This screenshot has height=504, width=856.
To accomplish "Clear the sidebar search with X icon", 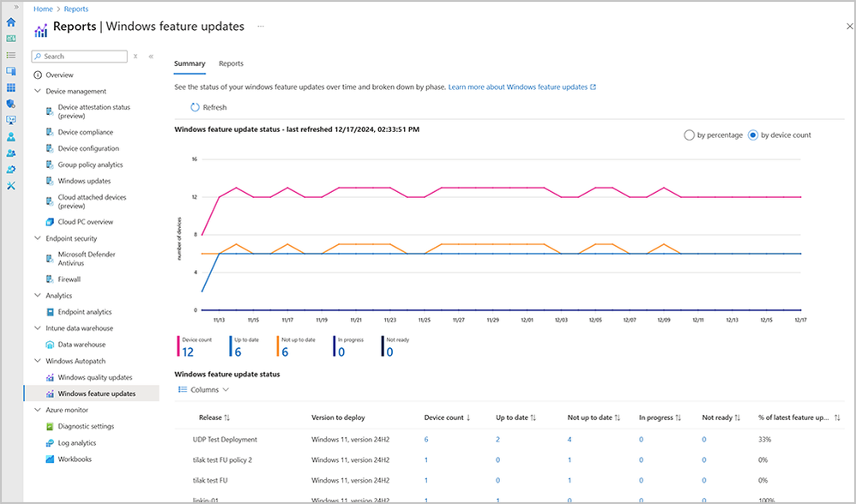I will pyautogui.click(x=136, y=57).
